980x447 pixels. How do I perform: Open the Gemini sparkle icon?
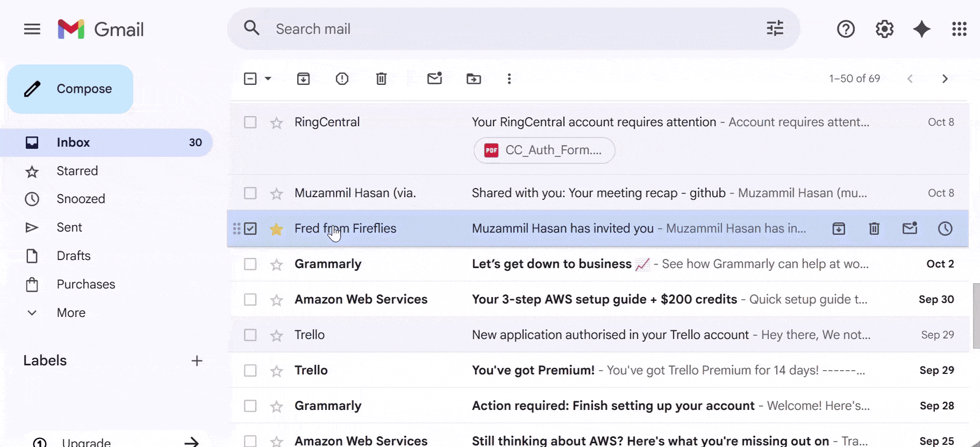pos(921,29)
